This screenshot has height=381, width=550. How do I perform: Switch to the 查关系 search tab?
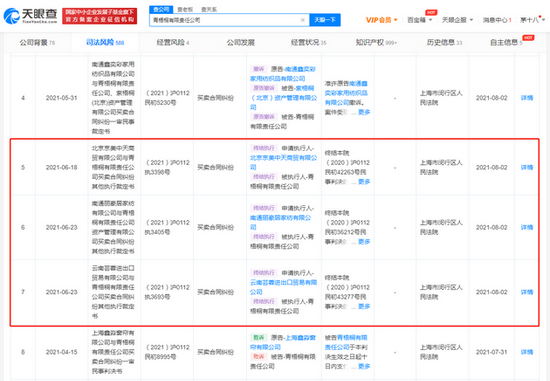point(209,9)
